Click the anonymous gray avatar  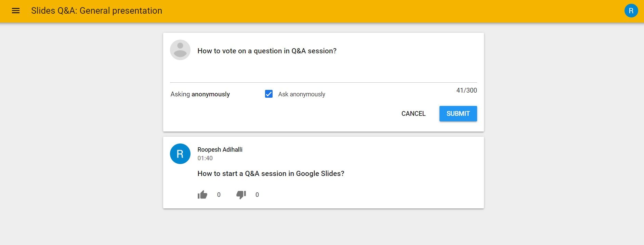point(180,50)
